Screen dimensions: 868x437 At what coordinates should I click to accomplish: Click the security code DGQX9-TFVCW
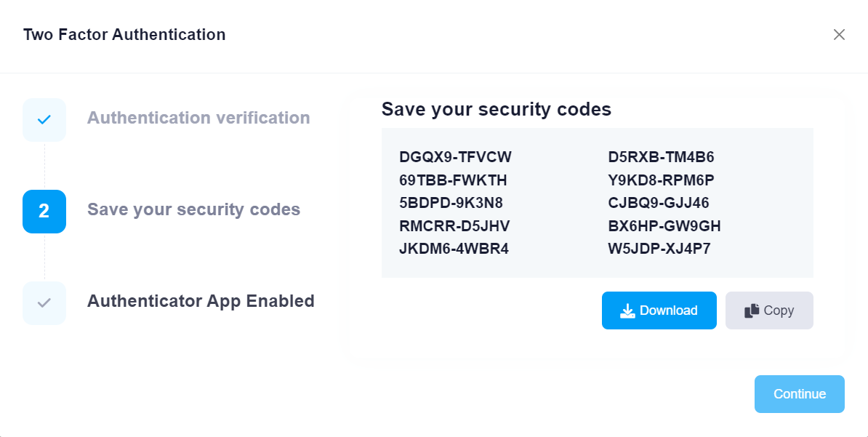455,157
